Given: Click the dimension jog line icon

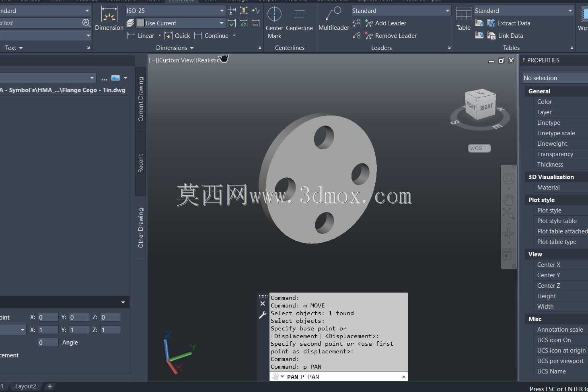Looking at the screenshot, I should click(256, 10).
